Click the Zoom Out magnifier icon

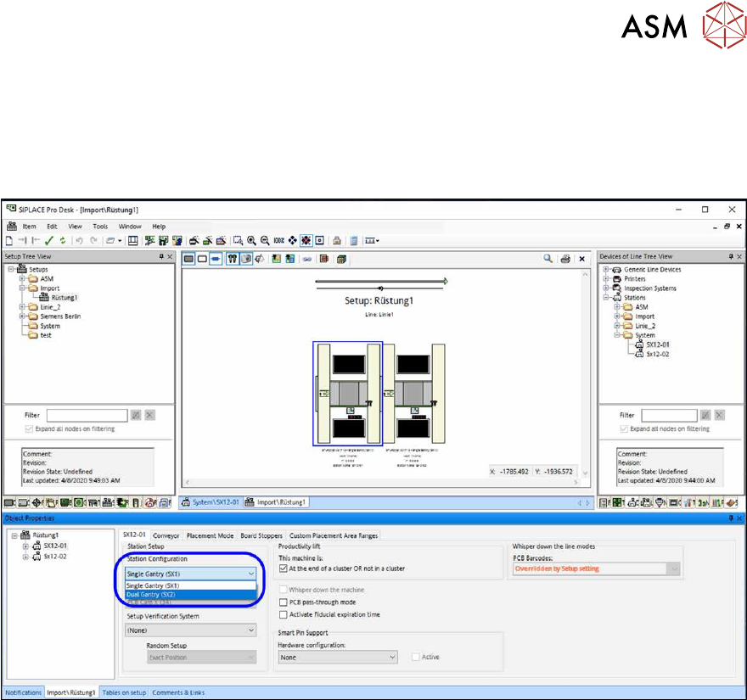[x=265, y=241]
